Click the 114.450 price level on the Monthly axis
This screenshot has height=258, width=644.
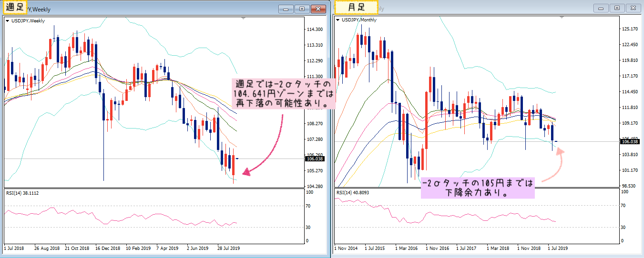[x=631, y=92]
